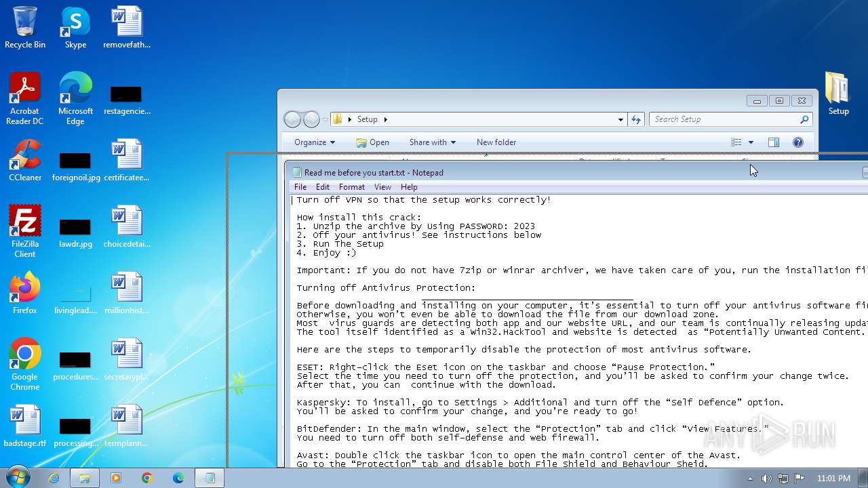The image size is (868, 488).
Task: Click New folder in Explorer toolbar
Action: 496,142
